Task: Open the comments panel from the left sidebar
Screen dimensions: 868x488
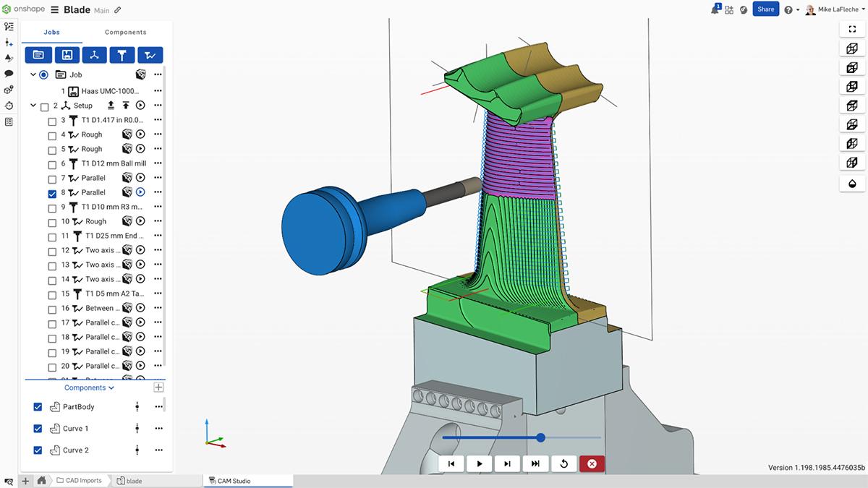Action: (9, 73)
